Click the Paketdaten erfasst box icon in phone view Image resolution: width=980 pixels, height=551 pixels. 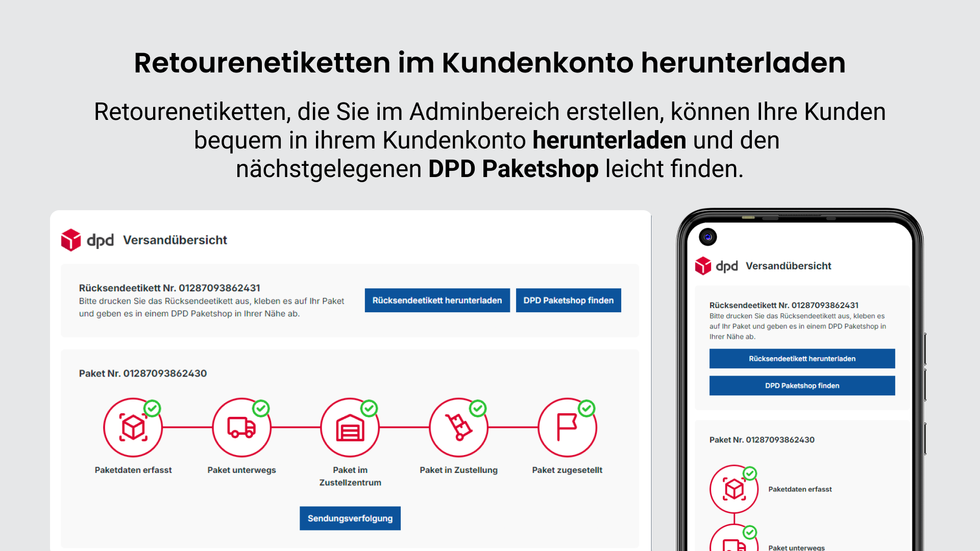coord(734,489)
